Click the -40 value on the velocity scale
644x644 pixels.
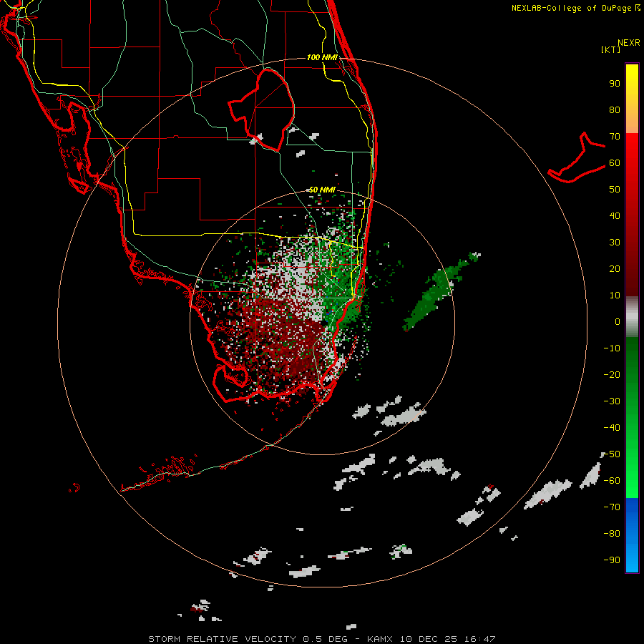click(612, 428)
